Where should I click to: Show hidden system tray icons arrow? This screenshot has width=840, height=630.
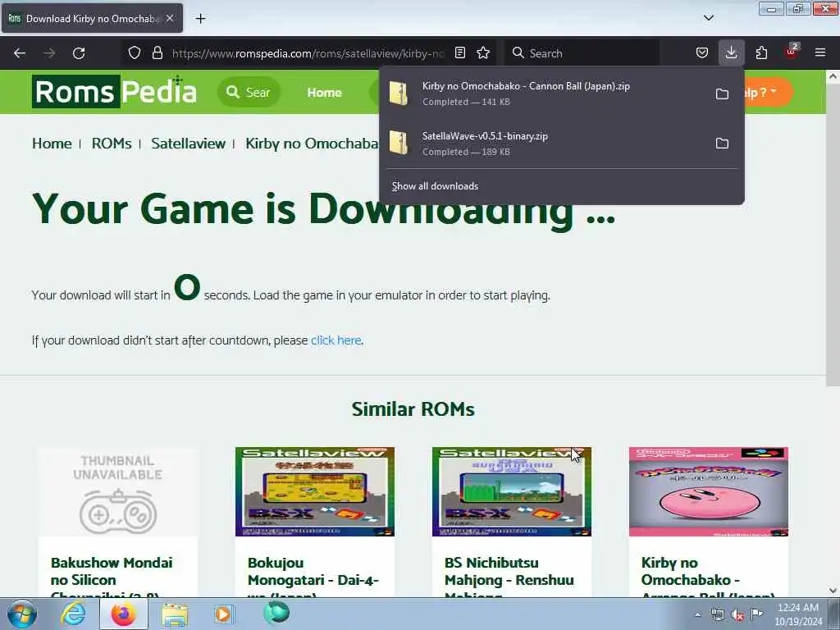[697, 614]
